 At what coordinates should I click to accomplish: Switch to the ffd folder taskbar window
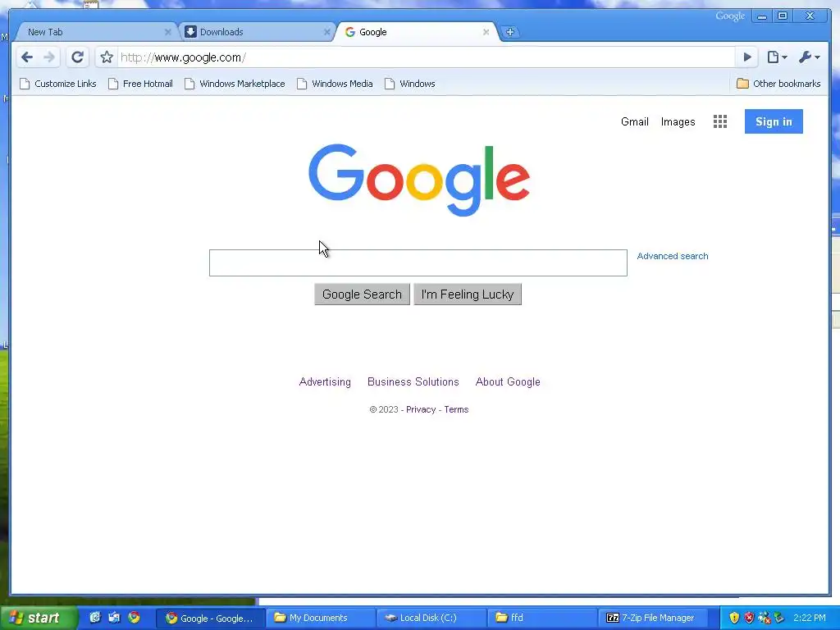542,619
